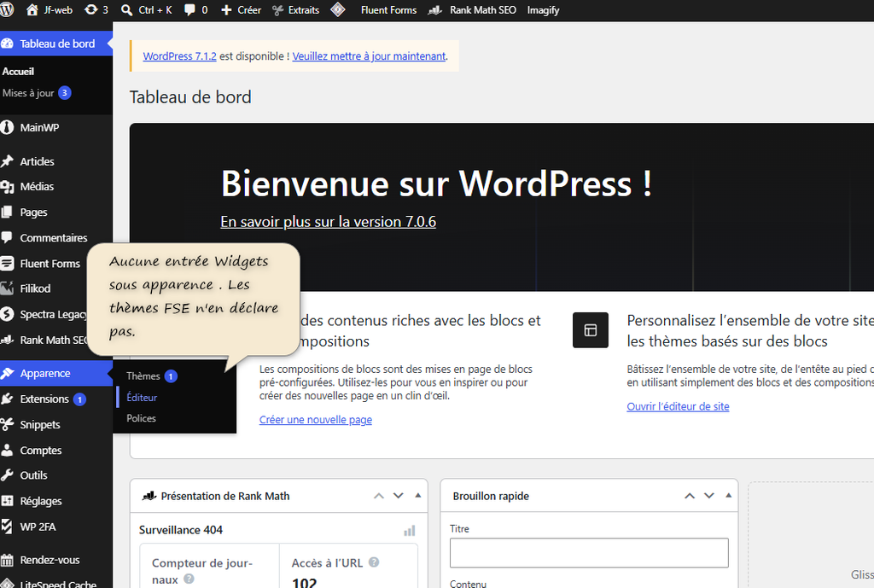The image size is (874, 588).
Task: Click the Rendez-vous calendar icon
Action: tap(7, 560)
